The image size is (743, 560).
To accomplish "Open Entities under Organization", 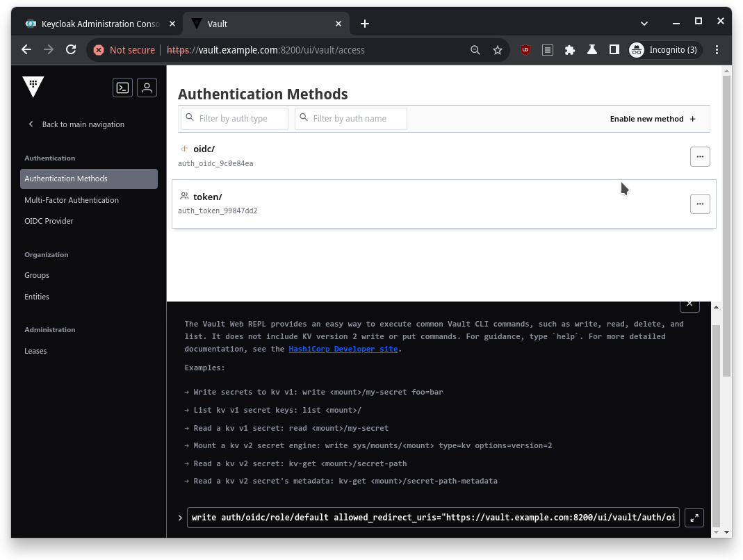I will click(37, 297).
